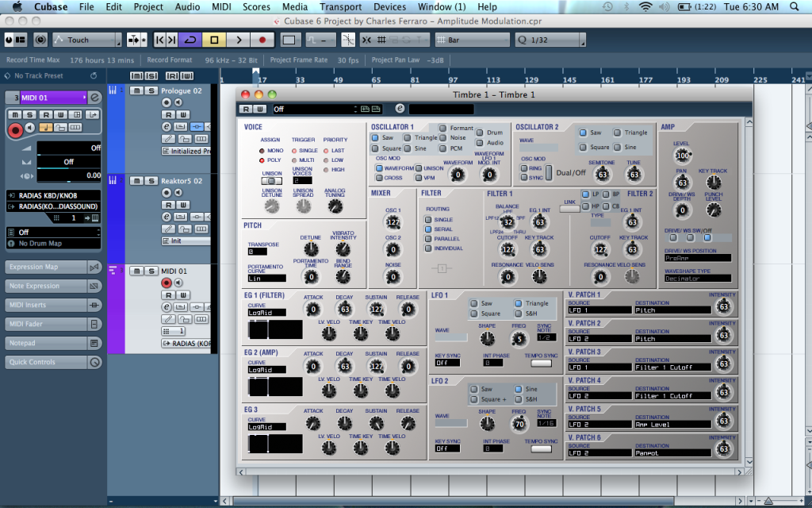The width and height of the screenshot is (812, 508).
Task: Toggle the Snap on/off icon
Action: point(366,40)
